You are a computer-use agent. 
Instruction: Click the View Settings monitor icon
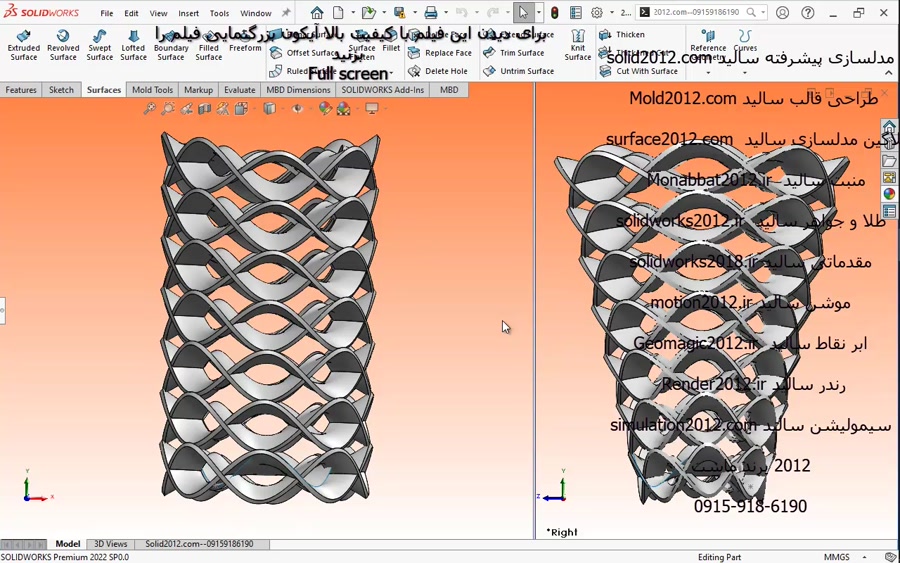(x=372, y=108)
